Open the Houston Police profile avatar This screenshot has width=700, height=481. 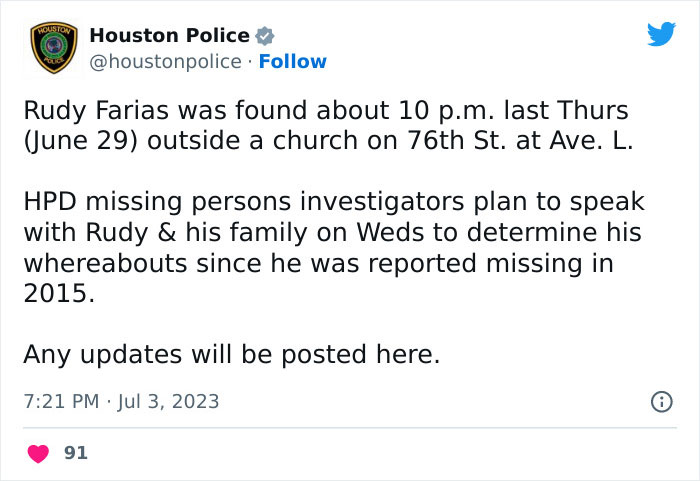[x=50, y=48]
